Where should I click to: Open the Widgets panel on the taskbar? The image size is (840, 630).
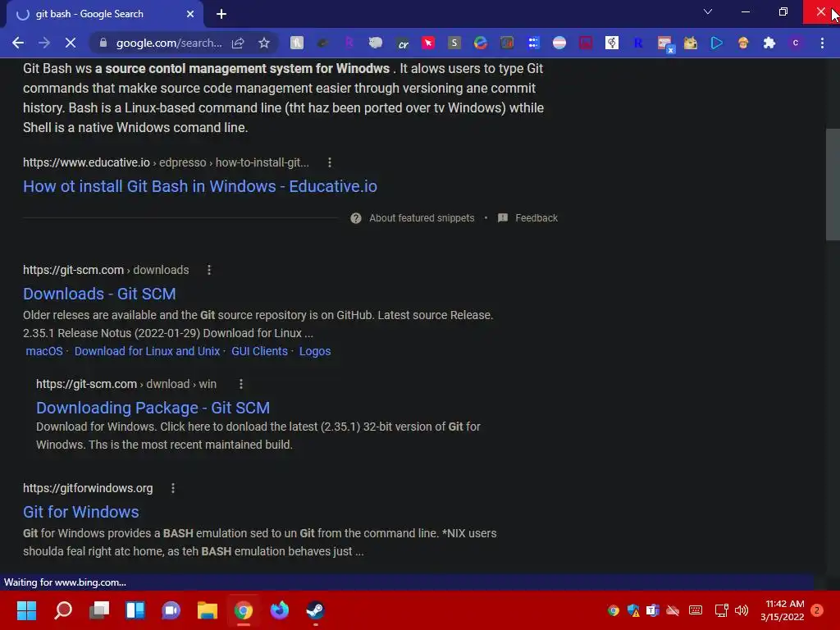pyautogui.click(x=135, y=610)
